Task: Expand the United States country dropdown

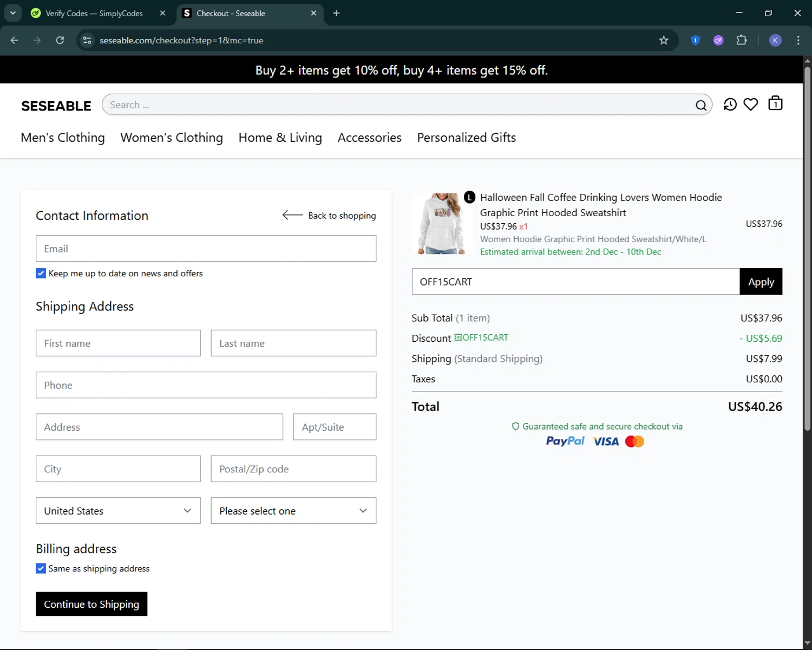Action: (118, 511)
